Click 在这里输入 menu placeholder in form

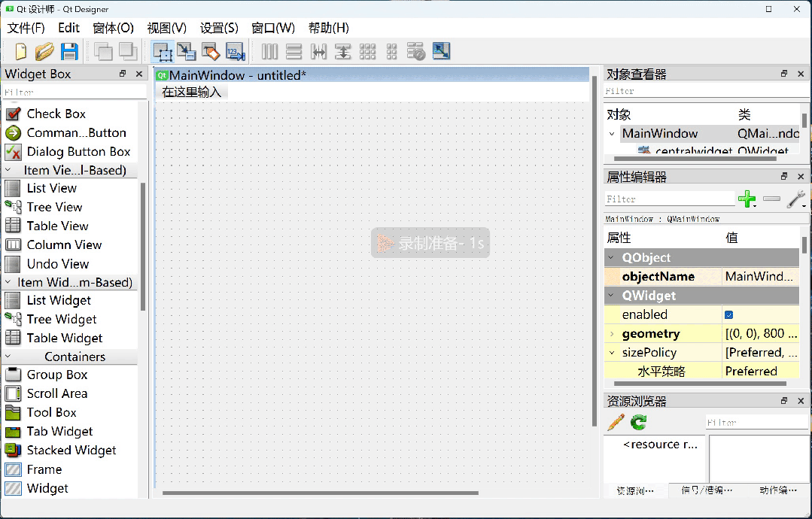(192, 92)
